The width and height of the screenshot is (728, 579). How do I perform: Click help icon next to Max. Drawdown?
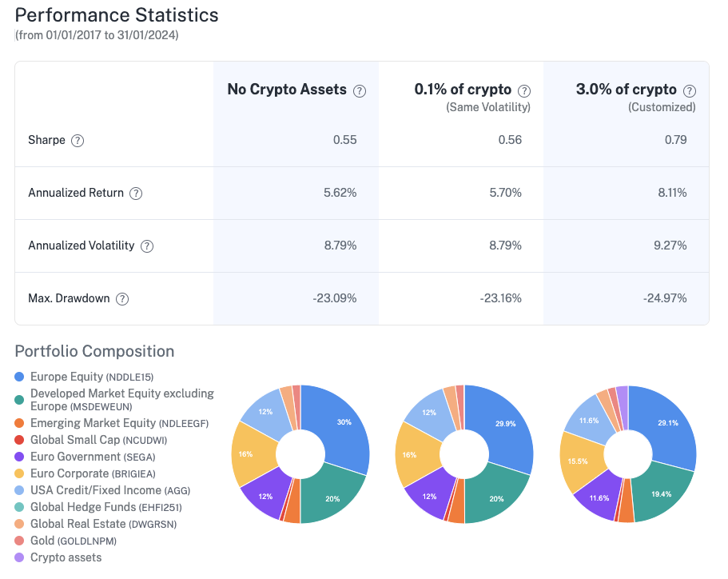121,299
